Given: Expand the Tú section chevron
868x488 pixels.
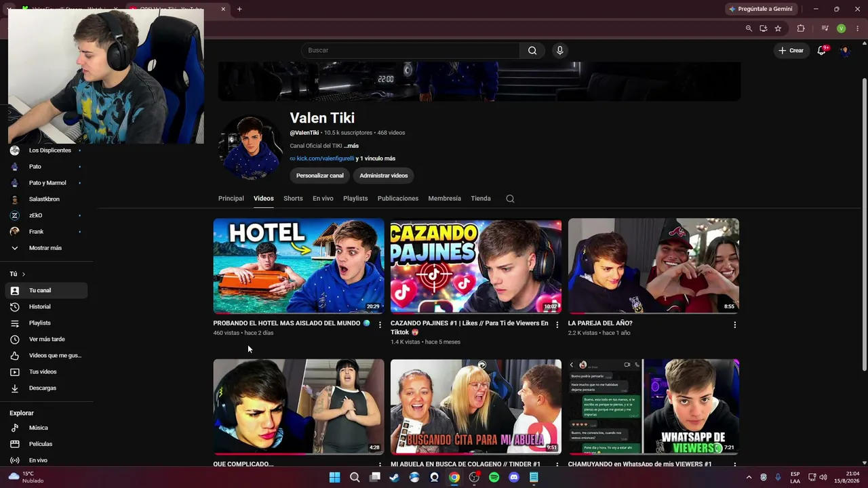Looking at the screenshot, I should pos(23,274).
